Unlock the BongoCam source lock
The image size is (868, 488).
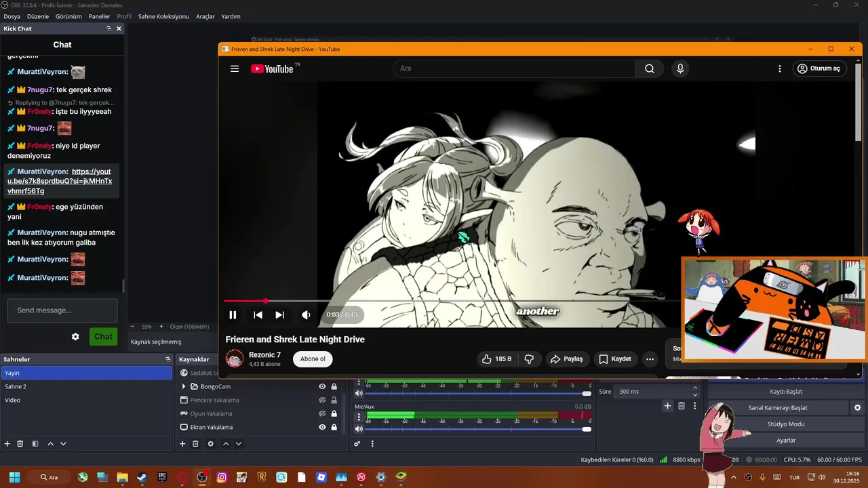click(334, 386)
